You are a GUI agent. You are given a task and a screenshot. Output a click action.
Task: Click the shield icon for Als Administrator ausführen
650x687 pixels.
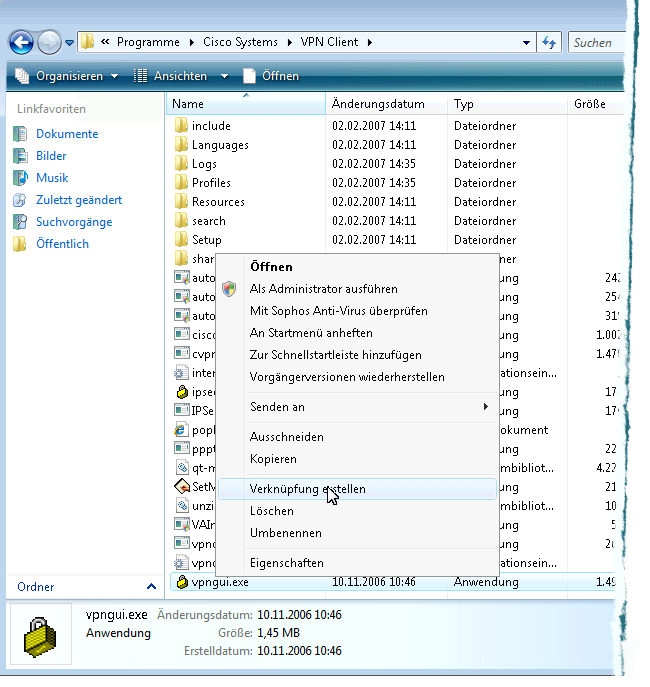pyautogui.click(x=230, y=289)
